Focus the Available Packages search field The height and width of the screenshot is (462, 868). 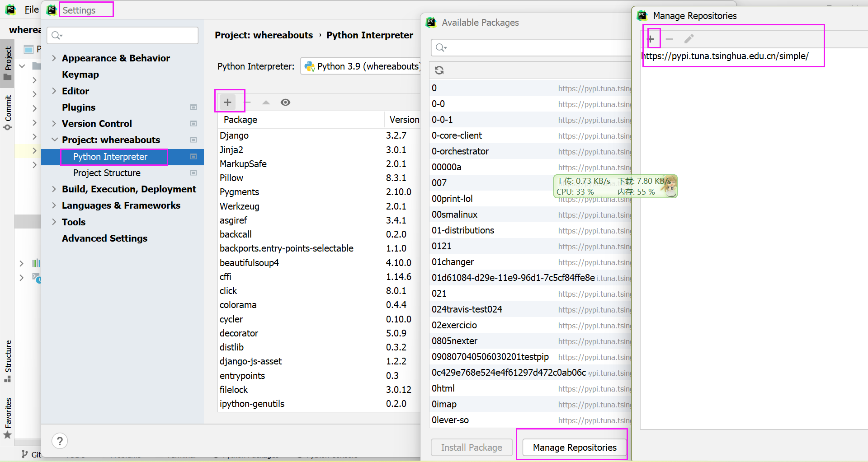click(532, 47)
